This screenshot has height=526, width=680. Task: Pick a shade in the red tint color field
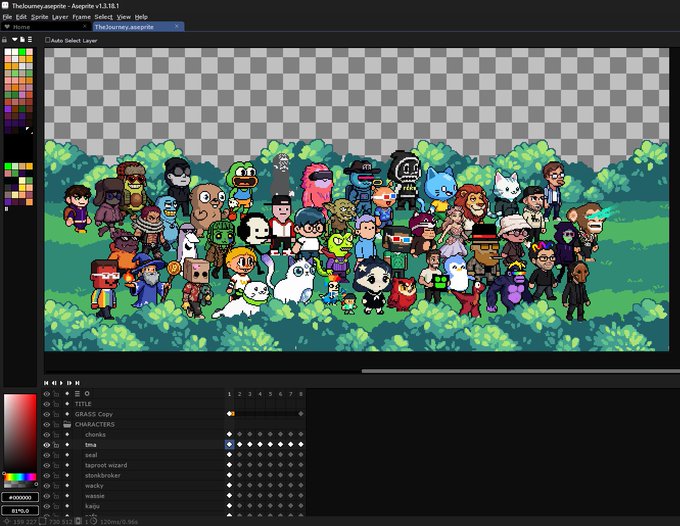[x=20, y=432]
